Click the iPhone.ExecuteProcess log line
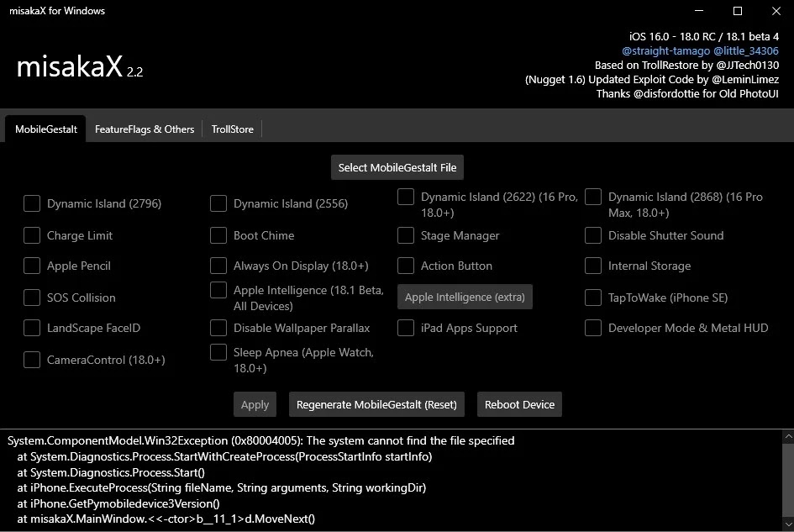Image resolution: width=794 pixels, height=532 pixels. [221, 488]
